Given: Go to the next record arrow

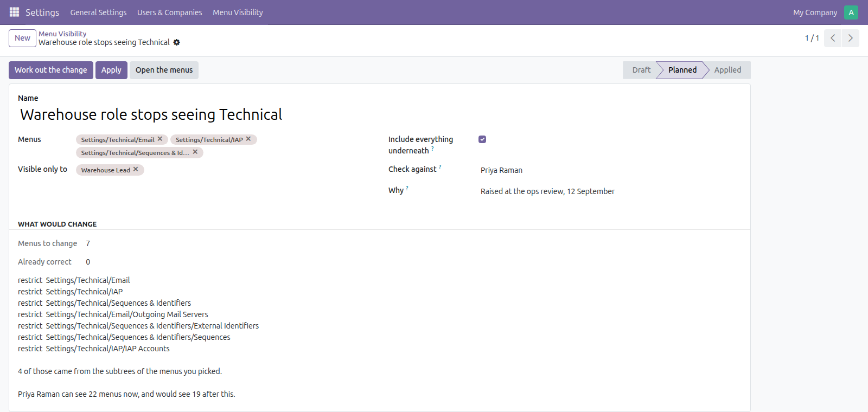Looking at the screenshot, I should pos(851,38).
